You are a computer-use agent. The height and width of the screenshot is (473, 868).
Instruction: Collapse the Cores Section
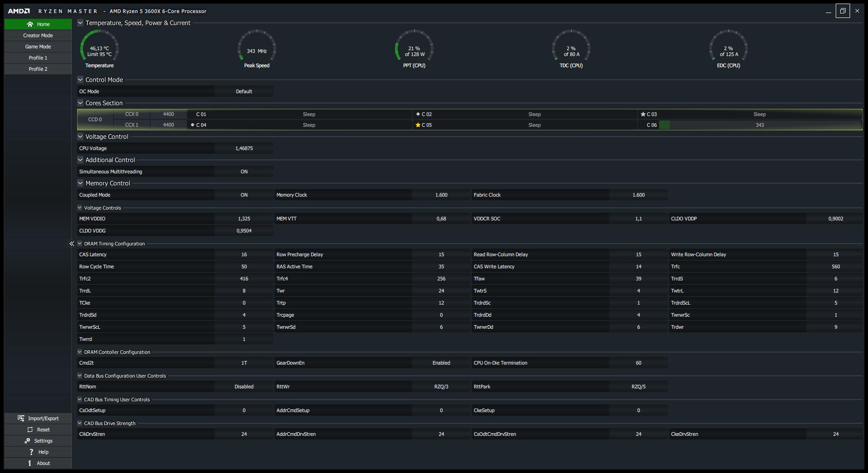click(x=80, y=103)
